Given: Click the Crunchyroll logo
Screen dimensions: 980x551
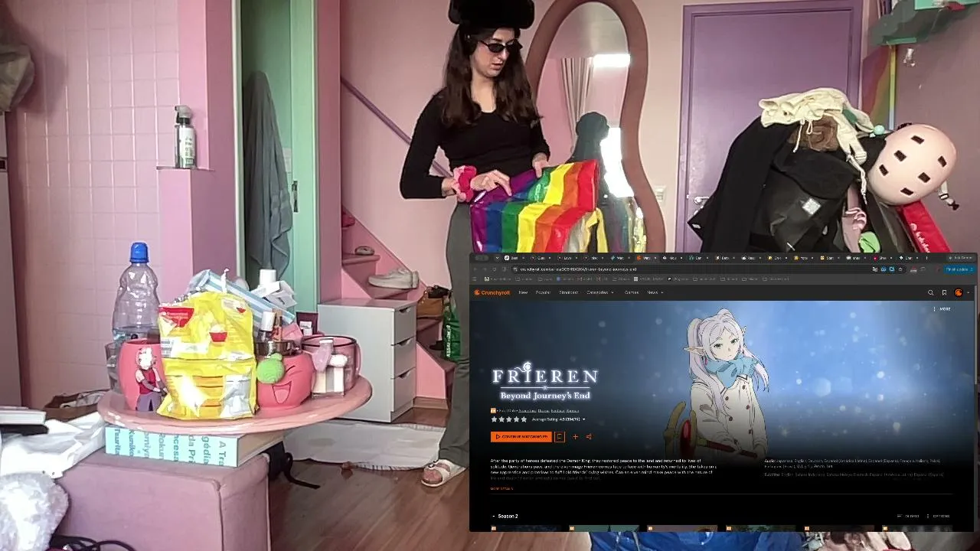Looking at the screenshot, I should pyautogui.click(x=492, y=292).
